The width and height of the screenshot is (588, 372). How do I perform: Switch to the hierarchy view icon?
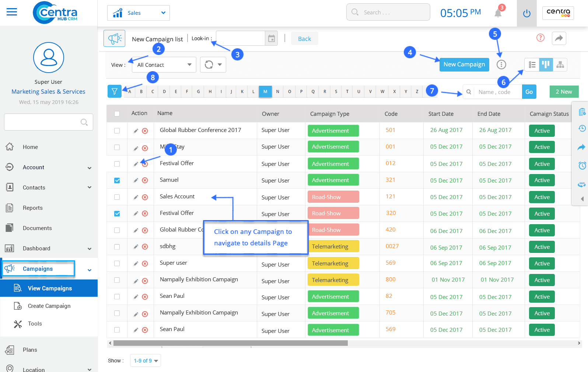point(560,65)
